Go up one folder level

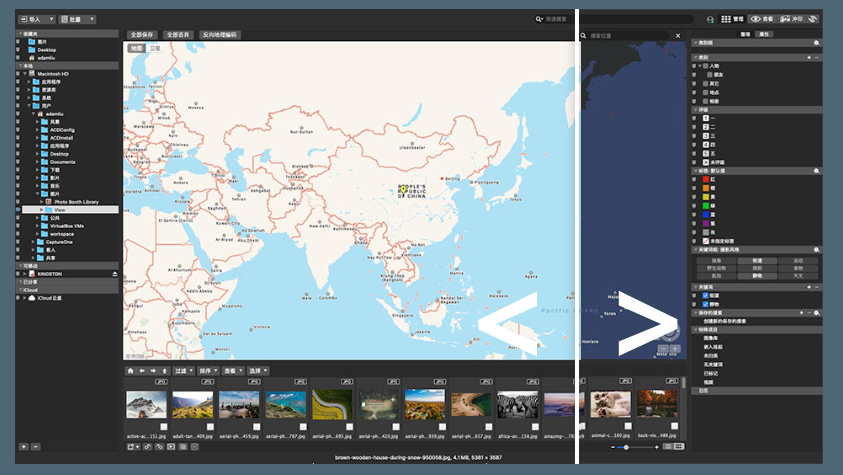165,371
